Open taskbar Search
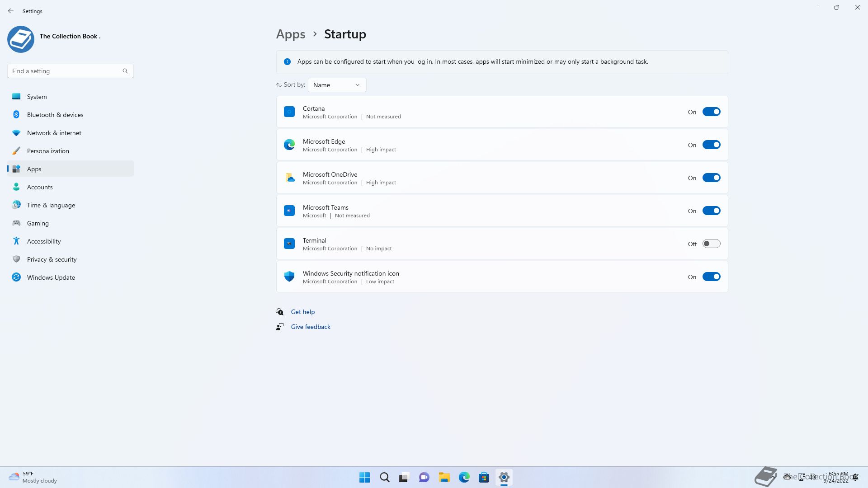Image resolution: width=868 pixels, height=488 pixels. [x=384, y=477]
